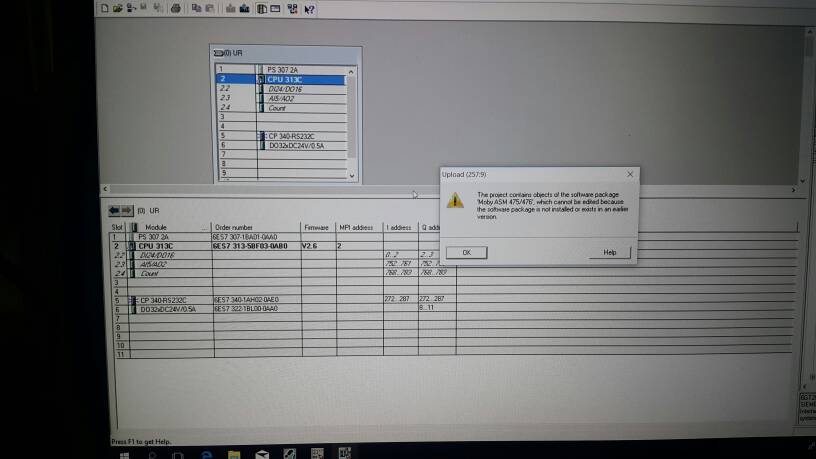Click the station pane right horizontal scroll arrow

793,190
